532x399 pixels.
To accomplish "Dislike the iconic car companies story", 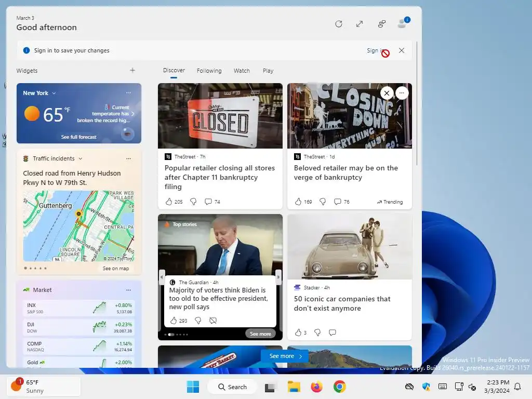I will (x=317, y=332).
